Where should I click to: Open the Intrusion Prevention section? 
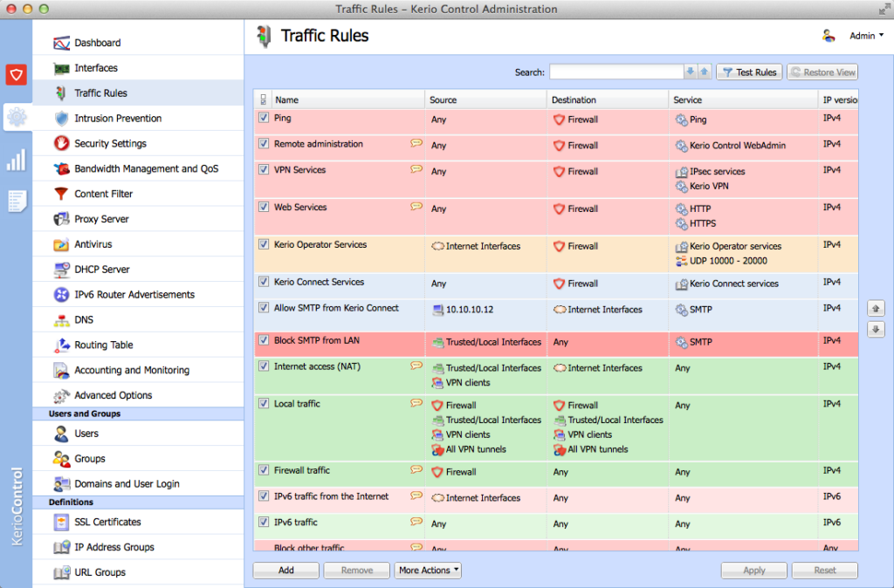click(118, 119)
